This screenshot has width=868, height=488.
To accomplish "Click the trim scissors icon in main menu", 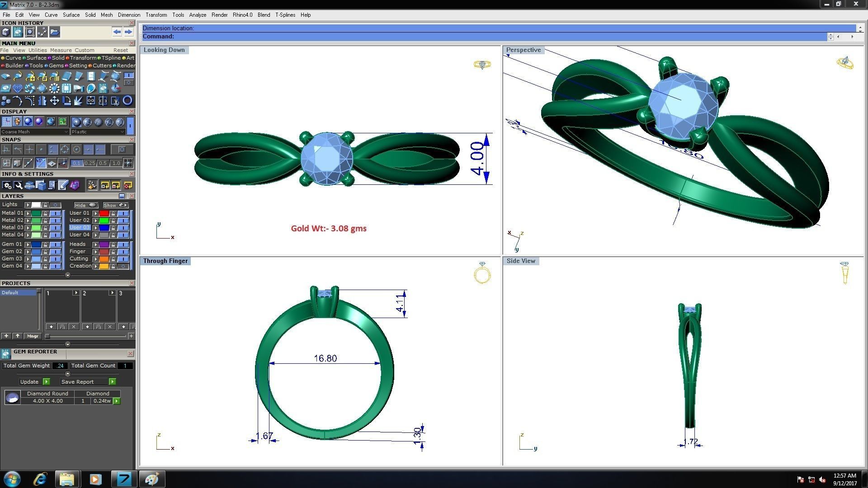I will coord(115,100).
